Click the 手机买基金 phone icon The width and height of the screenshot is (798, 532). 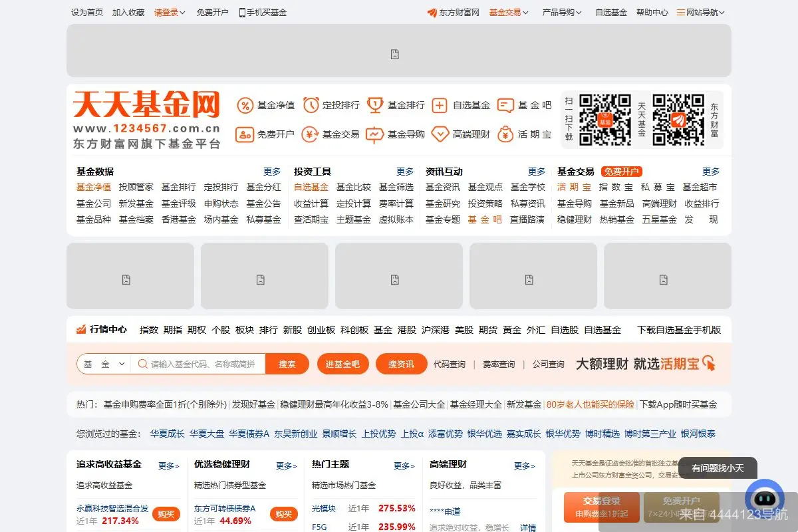tap(243, 11)
